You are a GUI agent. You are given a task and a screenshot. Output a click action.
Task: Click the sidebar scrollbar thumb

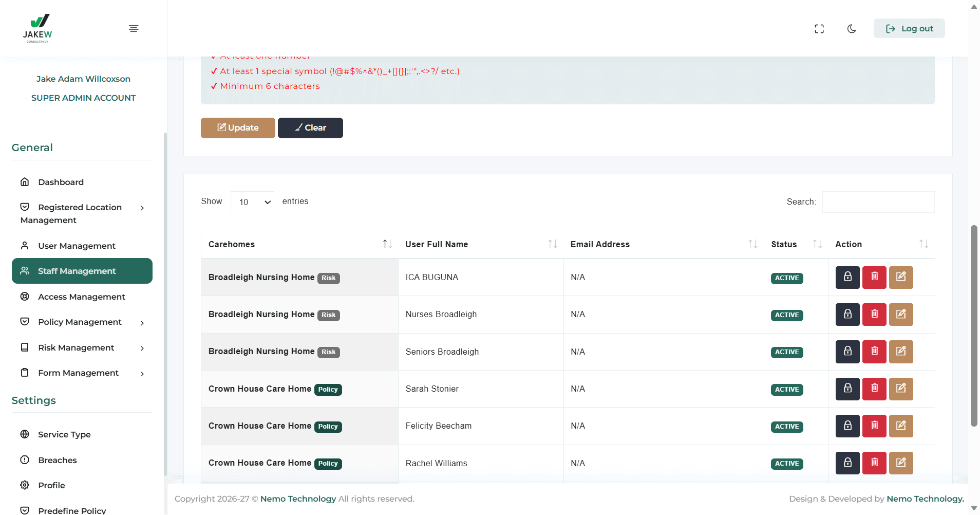[165, 304]
